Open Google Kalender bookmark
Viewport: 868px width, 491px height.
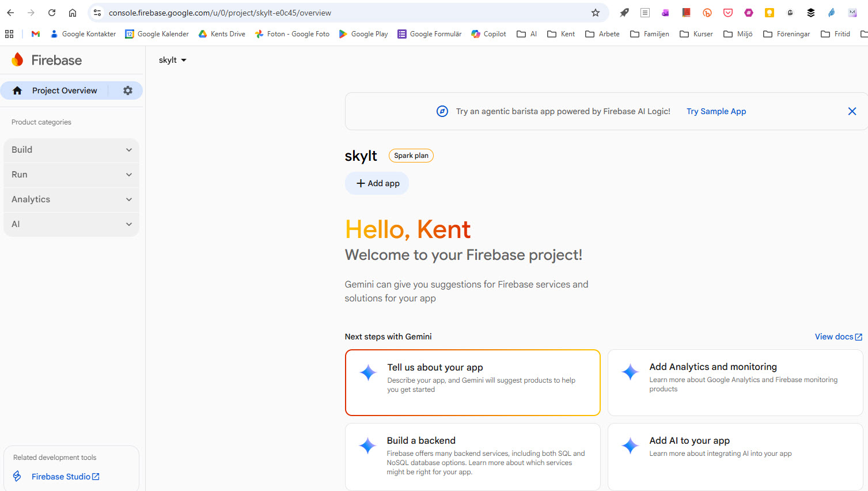click(157, 34)
